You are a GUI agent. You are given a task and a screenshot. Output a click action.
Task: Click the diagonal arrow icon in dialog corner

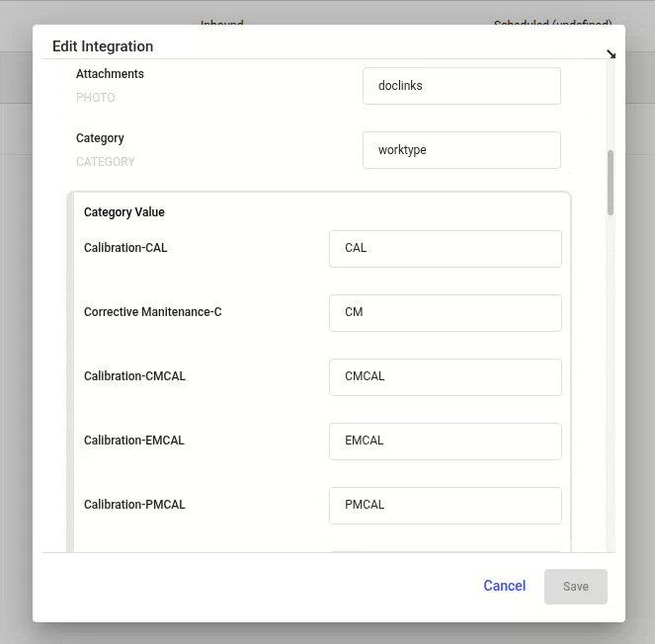click(611, 54)
